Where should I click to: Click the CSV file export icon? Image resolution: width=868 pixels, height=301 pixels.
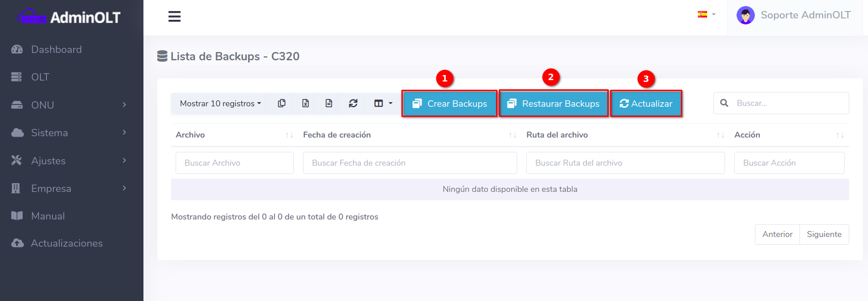tap(329, 104)
